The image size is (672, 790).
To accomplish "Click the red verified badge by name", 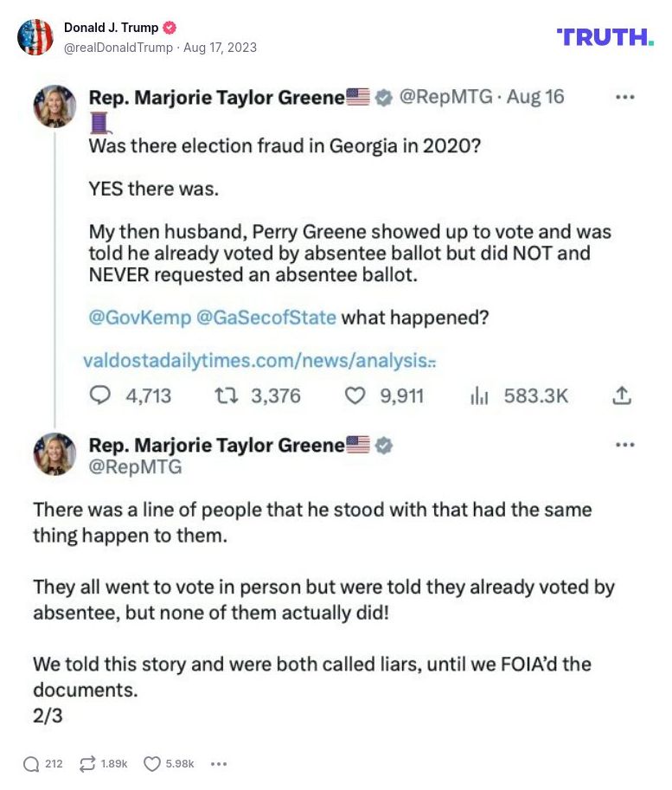I will coord(170,28).
